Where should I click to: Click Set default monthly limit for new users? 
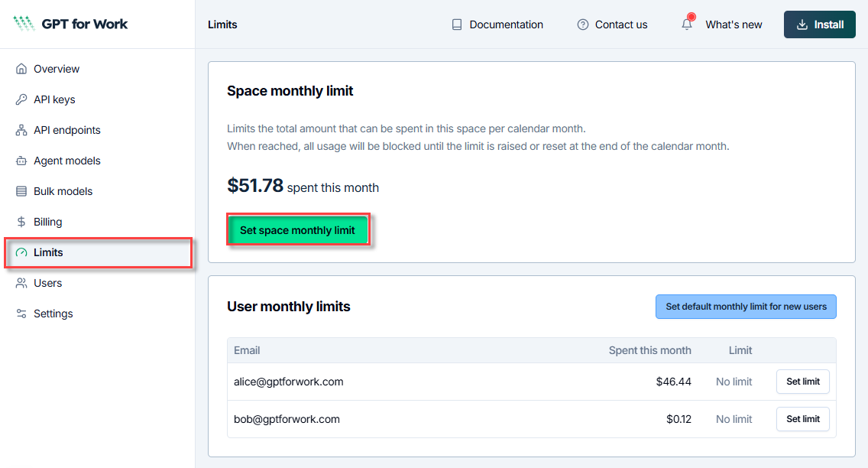746,306
